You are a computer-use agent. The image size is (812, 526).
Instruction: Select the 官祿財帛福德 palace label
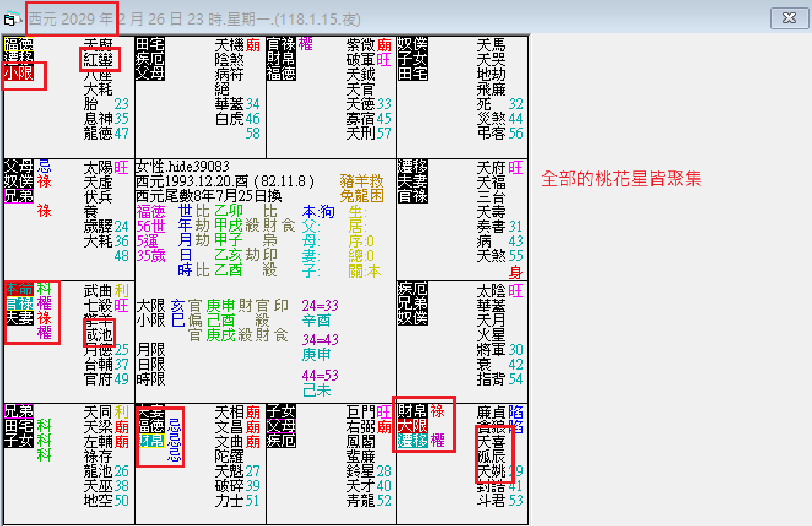282,59
